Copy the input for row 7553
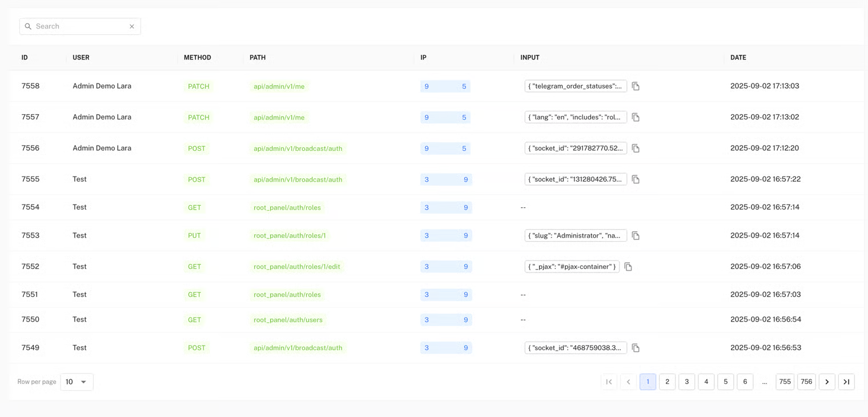The width and height of the screenshot is (868, 417). click(x=636, y=235)
